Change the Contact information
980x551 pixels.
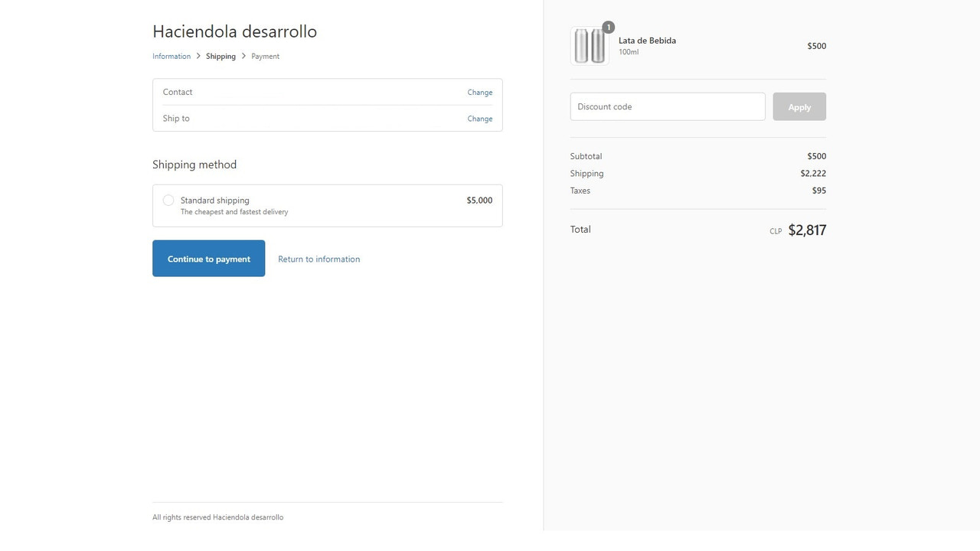(479, 92)
